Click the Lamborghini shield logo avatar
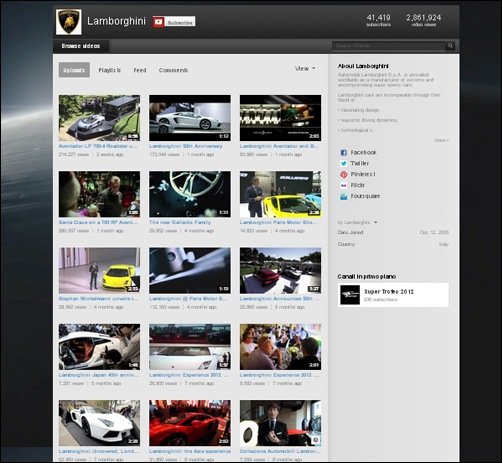Viewport: 502px width, 463px height. 69,22
